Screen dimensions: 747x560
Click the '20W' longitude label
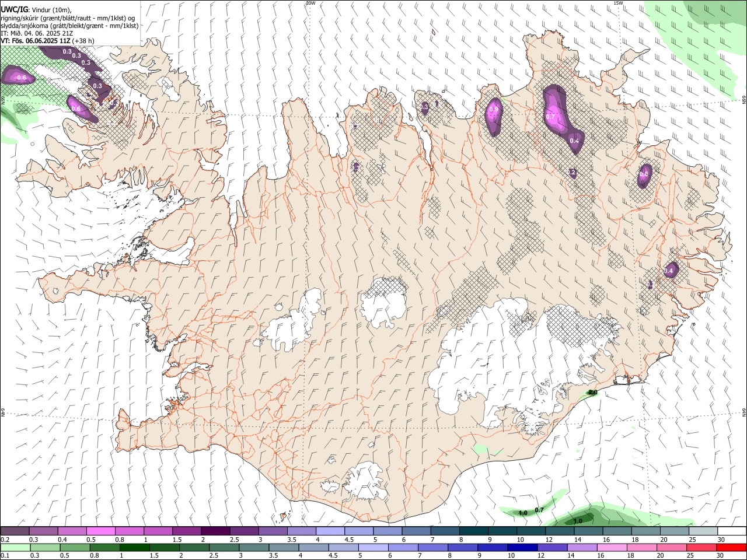310,3
